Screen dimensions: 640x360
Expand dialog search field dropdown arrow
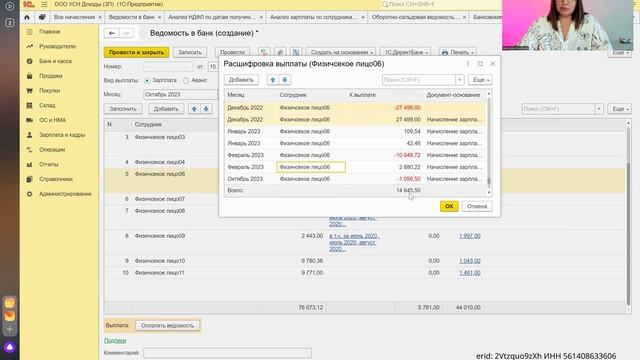(x=460, y=80)
